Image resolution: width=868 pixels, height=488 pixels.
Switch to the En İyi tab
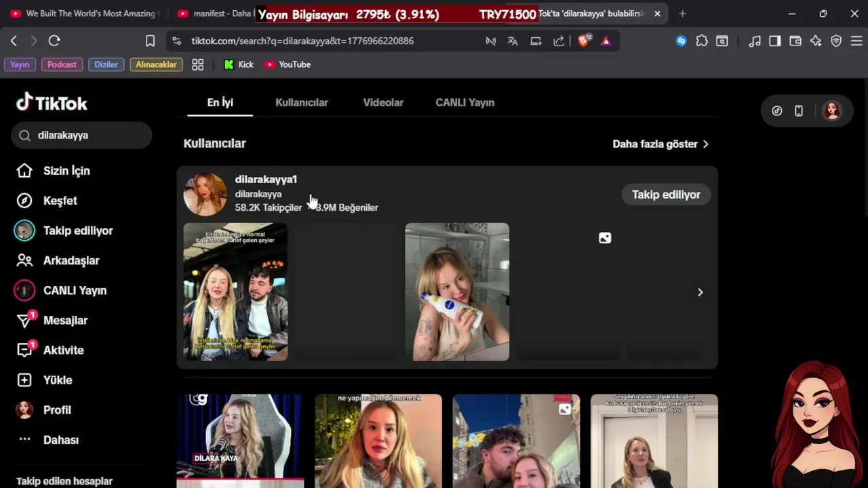click(x=220, y=102)
